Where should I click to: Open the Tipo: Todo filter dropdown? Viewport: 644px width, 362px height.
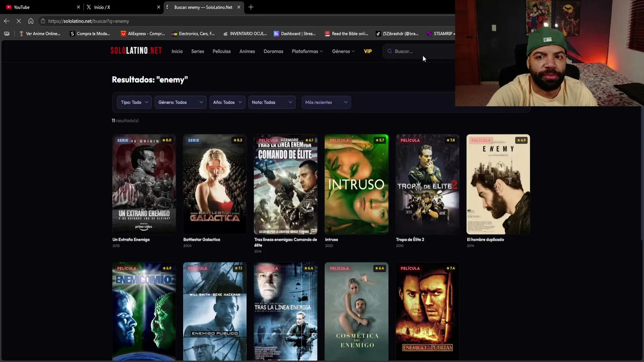134,103
